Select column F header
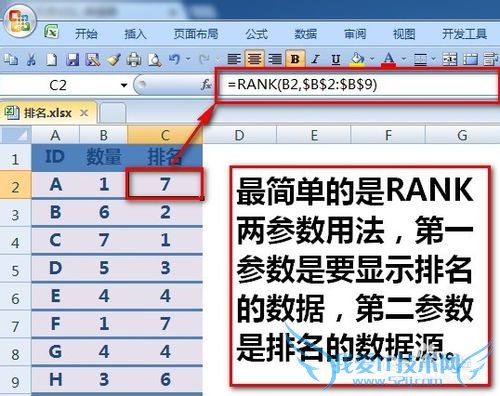Screen dimensions: 500x396 [x=388, y=135]
